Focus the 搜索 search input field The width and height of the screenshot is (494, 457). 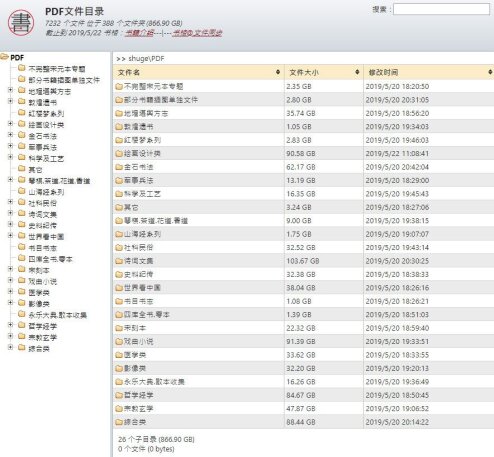441,9
